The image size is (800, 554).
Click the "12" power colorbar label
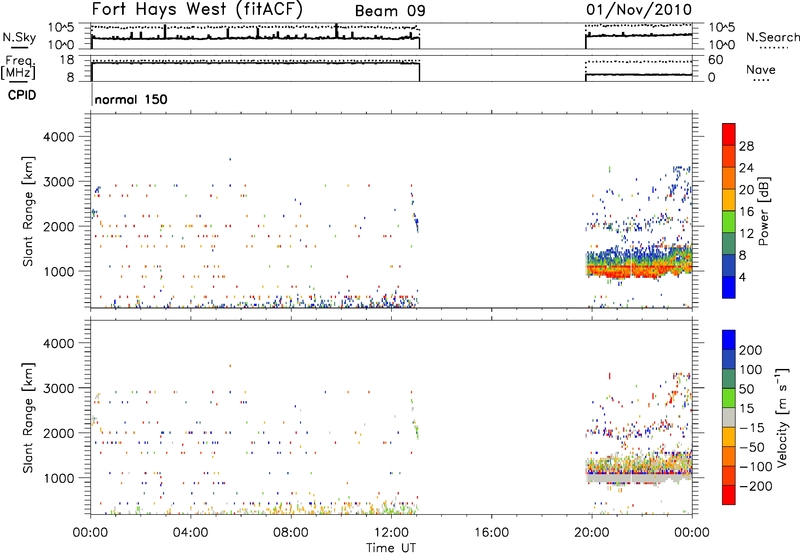[x=746, y=234]
